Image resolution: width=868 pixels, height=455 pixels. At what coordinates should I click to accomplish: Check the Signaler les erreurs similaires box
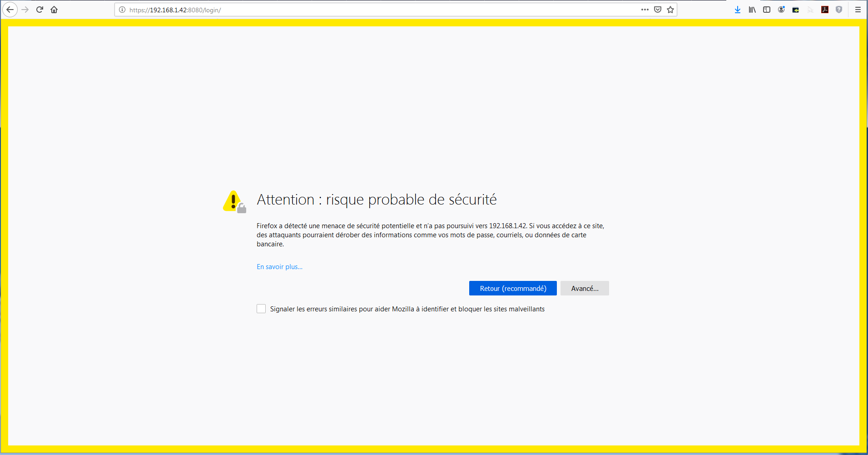261,309
